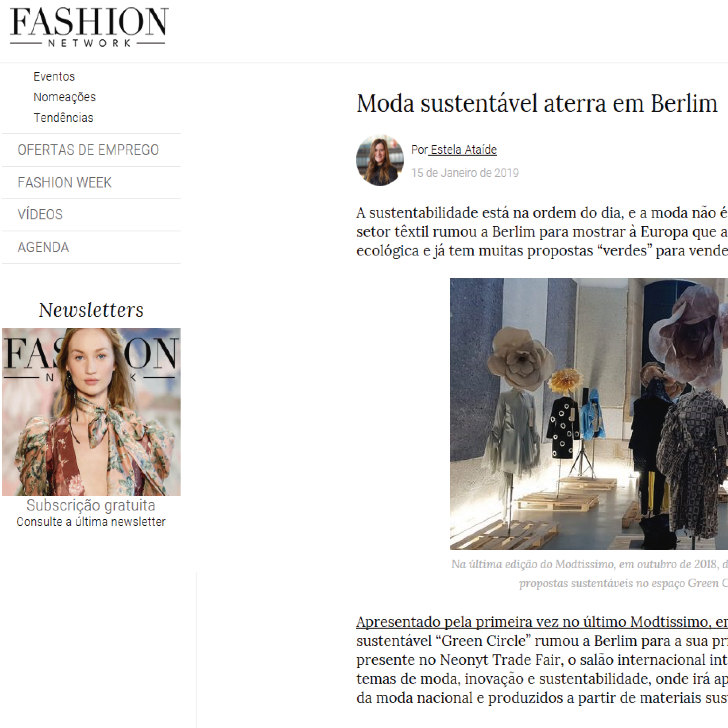Click the publication date 15 de Janeiro

pos(465,173)
